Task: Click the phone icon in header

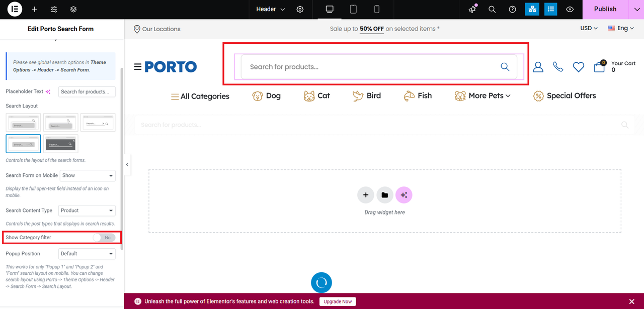Action: point(558,67)
